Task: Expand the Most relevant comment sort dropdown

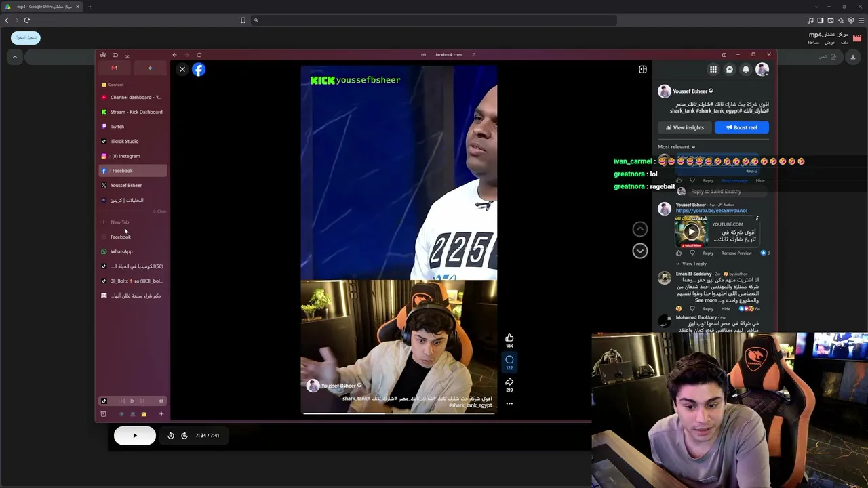Action: [676, 147]
